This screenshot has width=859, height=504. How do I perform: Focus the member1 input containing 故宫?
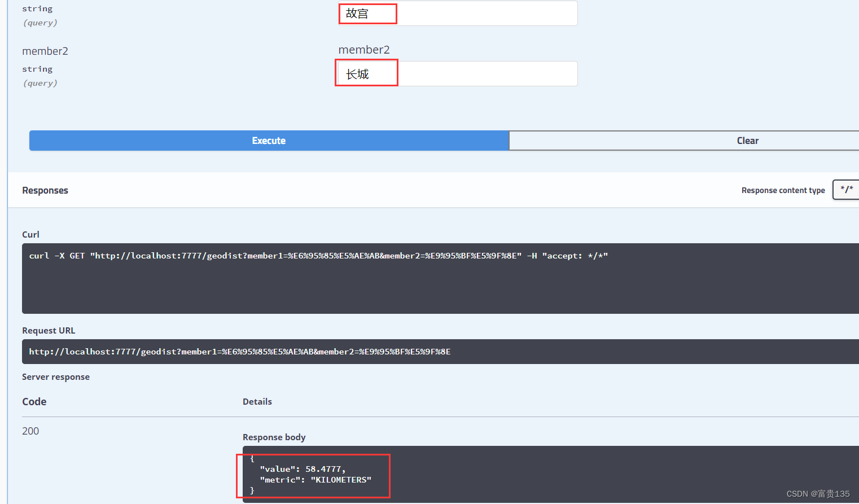[x=458, y=13]
